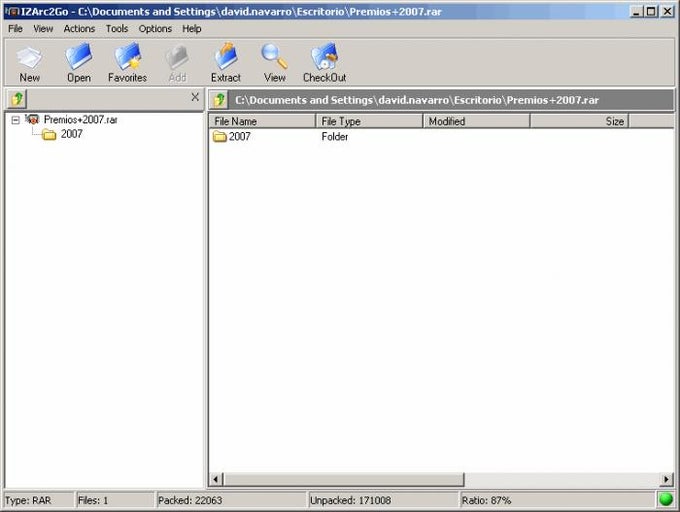Sort by Modified column header

point(476,121)
